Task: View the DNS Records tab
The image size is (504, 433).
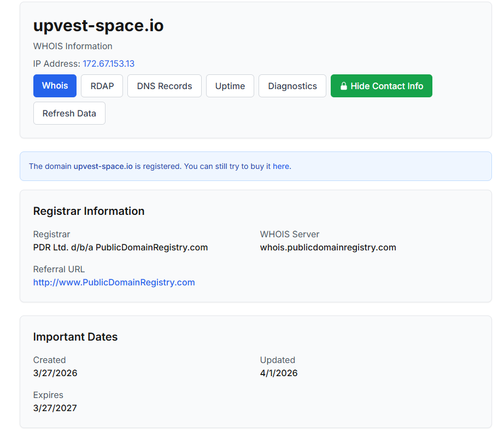Action: click(164, 86)
